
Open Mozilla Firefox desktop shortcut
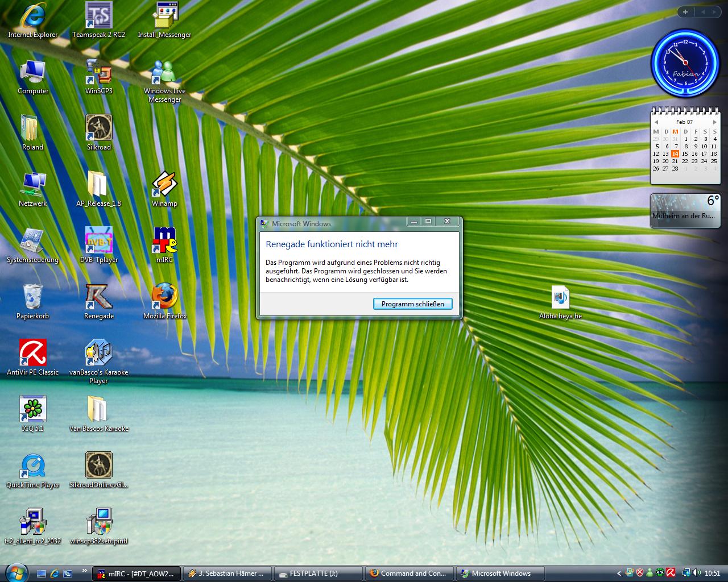click(x=165, y=298)
